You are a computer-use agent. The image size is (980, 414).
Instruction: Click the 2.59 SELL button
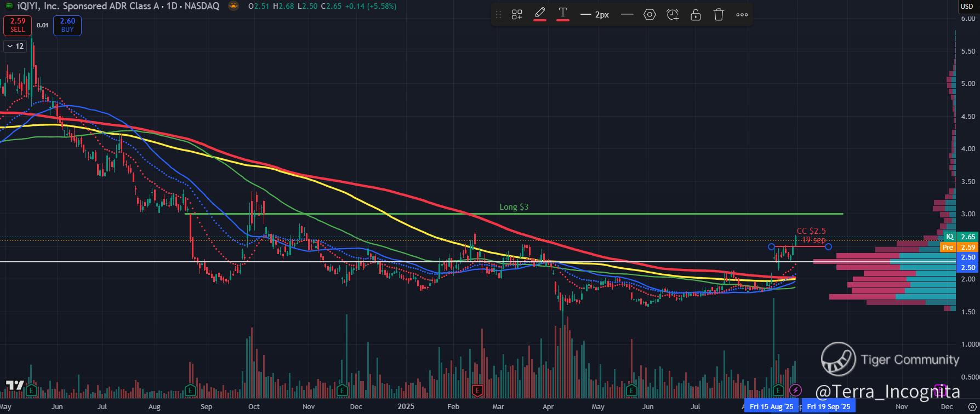tap(18, 25)
